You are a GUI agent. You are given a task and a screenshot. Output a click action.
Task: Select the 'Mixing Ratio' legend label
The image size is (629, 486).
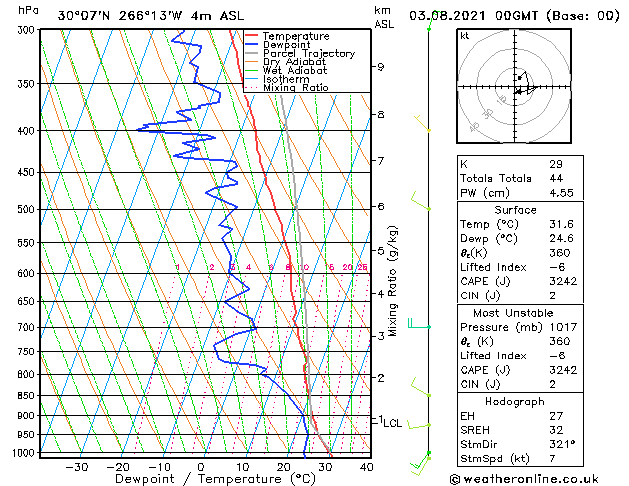tap(296, 87)
